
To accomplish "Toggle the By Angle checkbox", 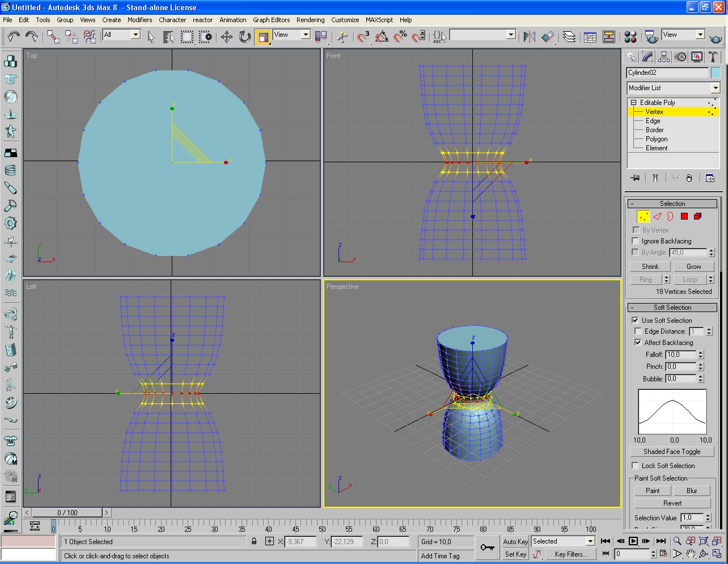I will point(636,252).
